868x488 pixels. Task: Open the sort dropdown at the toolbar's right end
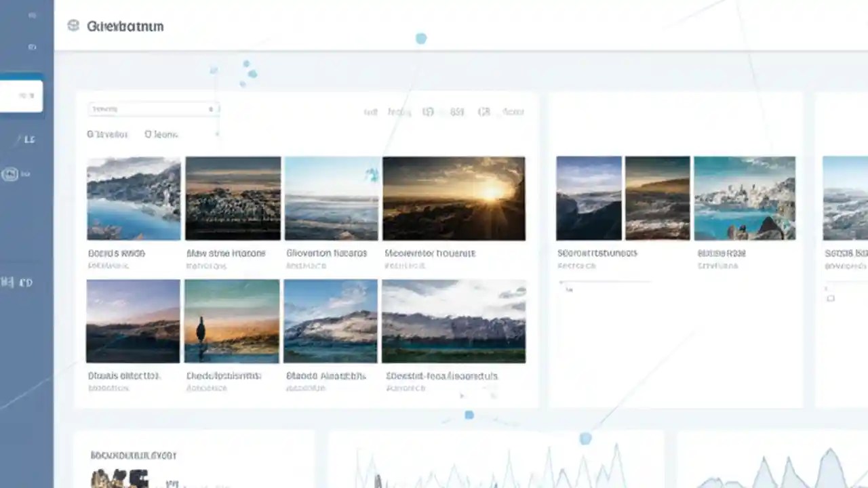pos(513,112)
